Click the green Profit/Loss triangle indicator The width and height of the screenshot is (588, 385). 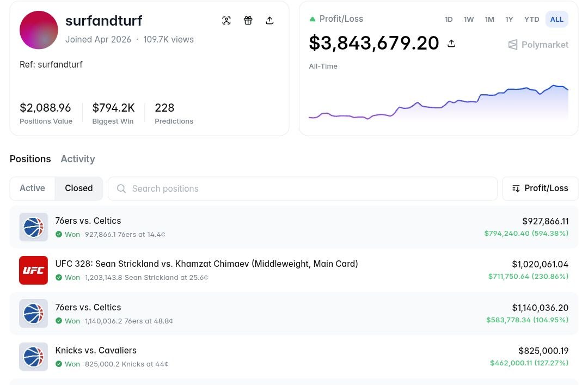tap(312, 19)
